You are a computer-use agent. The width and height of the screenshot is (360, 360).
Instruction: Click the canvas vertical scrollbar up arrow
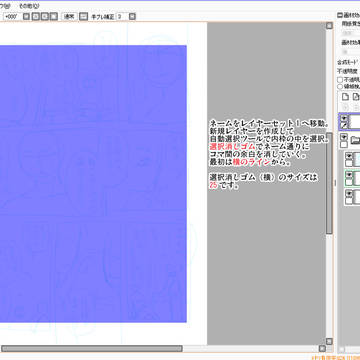(329, 26)
